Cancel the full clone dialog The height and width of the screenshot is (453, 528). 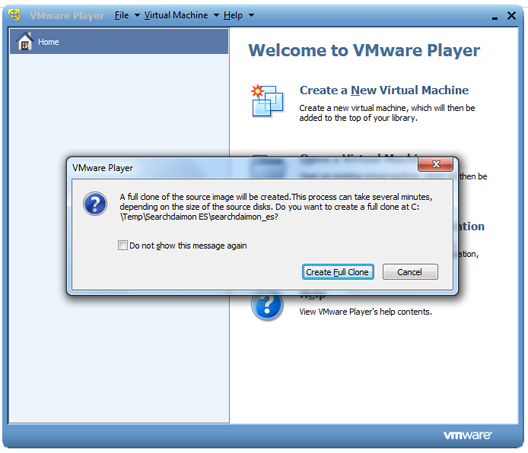click(x=410, y=272)
